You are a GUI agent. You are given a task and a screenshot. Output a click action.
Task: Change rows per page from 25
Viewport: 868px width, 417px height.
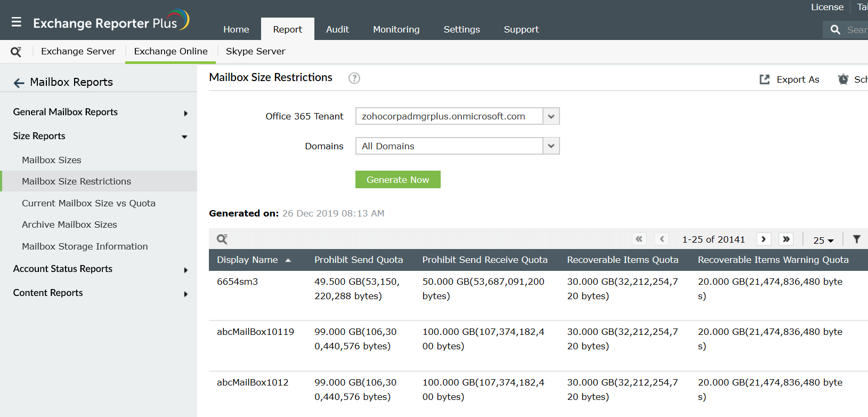823,240
